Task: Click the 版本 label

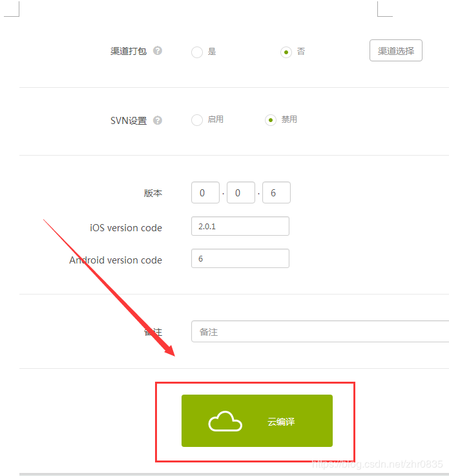Action: (x=153, y=193)
